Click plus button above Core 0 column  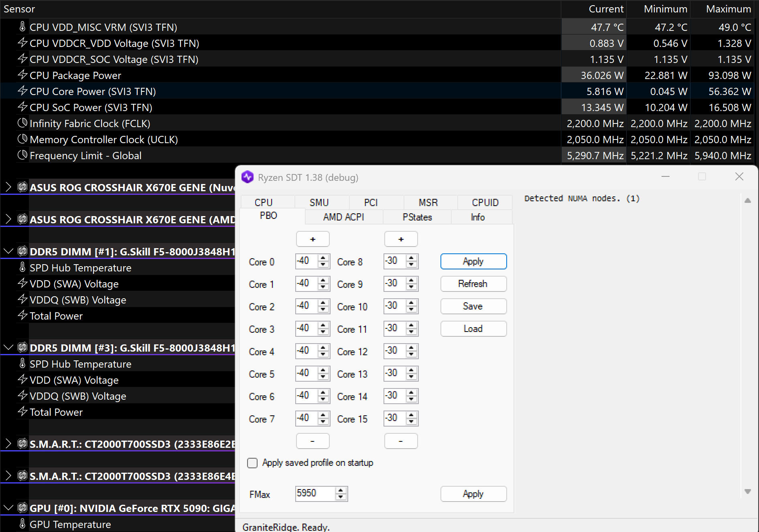coord(313,239)
